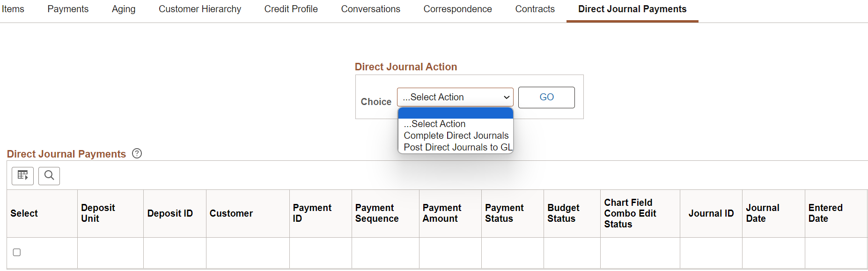868x271 pixels.
Task: Open the Payments tab
Action: coord(68,9)
